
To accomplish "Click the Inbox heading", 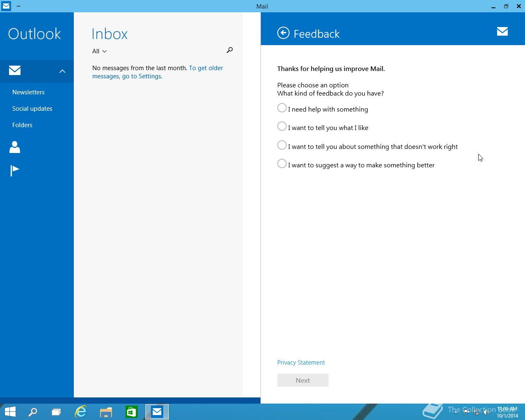I will [110, 34].
